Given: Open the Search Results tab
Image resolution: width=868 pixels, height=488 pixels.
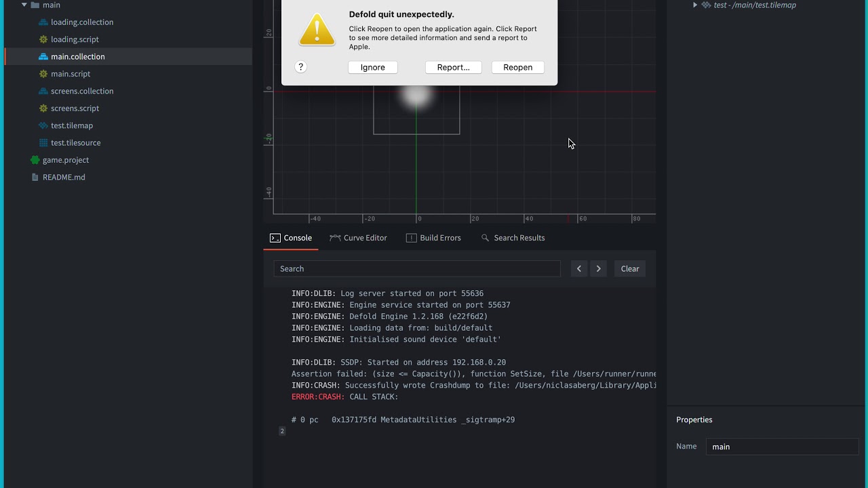Looking at the screenshot, I should [513, 238].
